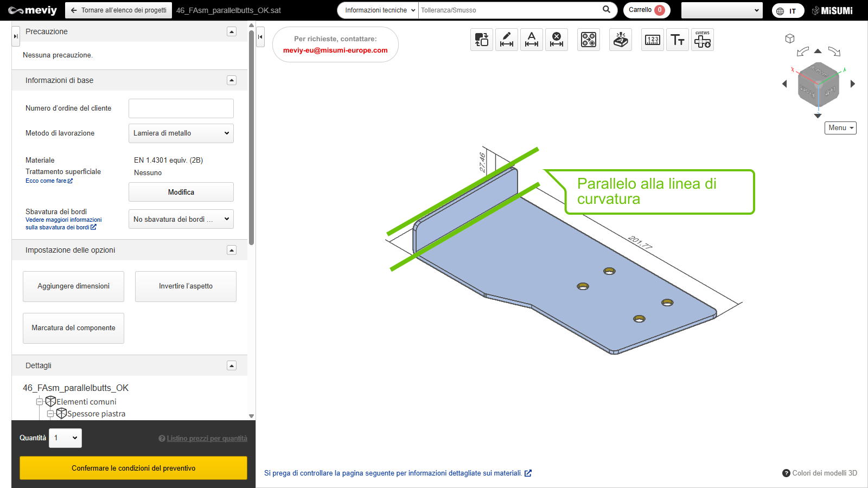Collapse the Informazioni di base section
Screen dimensions: 868x488
coord(232,80)
